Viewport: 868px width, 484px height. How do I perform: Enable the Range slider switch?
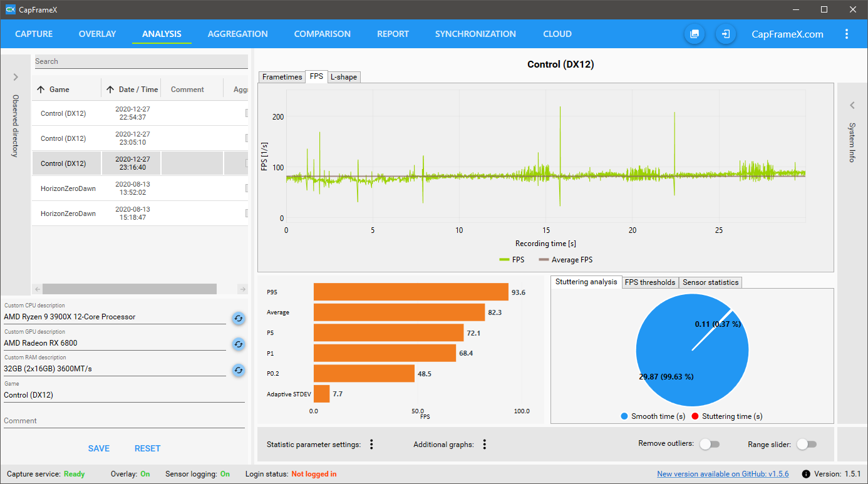(807, 444)
